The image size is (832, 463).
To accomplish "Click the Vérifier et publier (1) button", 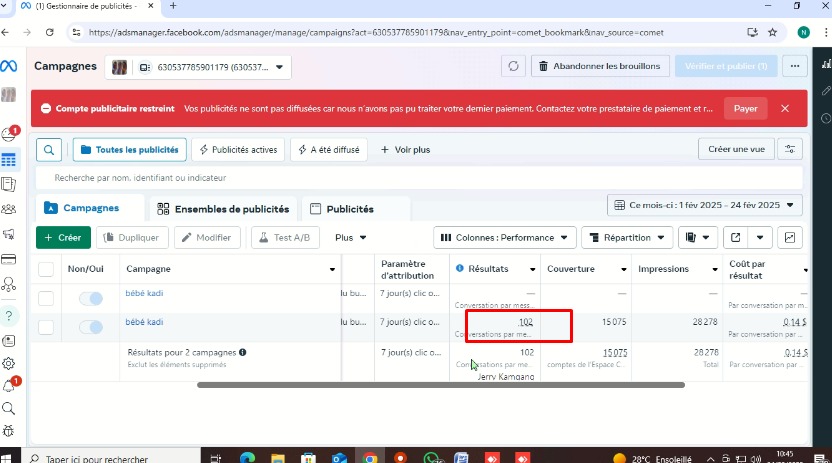I will click(726, 66).
